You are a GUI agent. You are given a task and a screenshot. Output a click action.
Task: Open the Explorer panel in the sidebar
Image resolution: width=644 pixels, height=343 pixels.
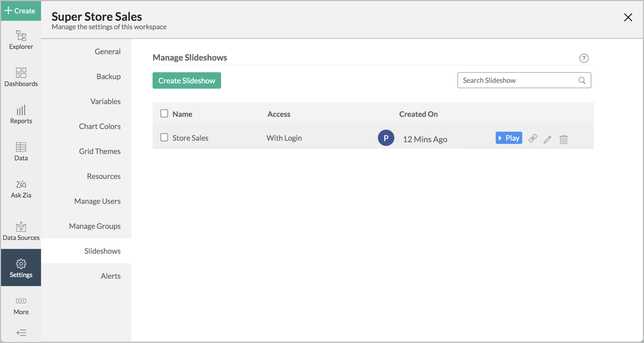tap(21, 40)
